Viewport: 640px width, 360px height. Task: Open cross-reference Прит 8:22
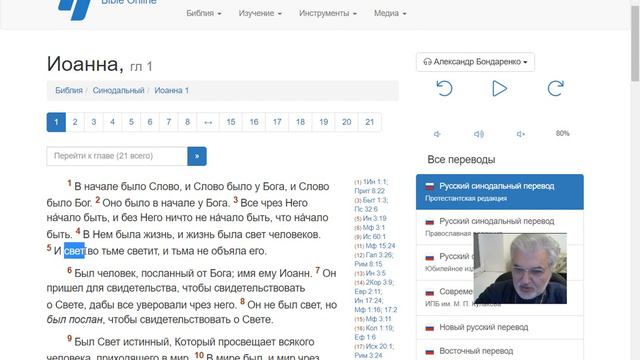[369, 191]
